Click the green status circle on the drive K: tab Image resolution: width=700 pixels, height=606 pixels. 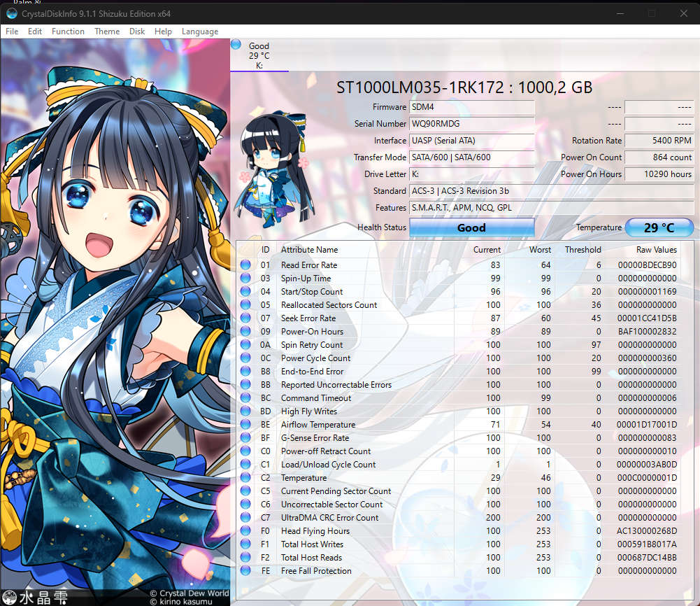coord(236,43)
